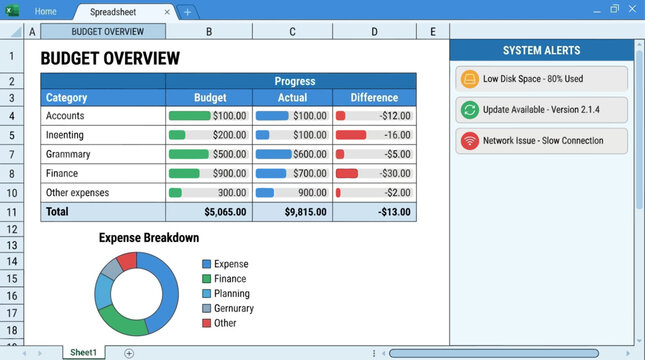Screen dimensions: 645x360
Task: Select the Accounts category cell
Action: 103,116
